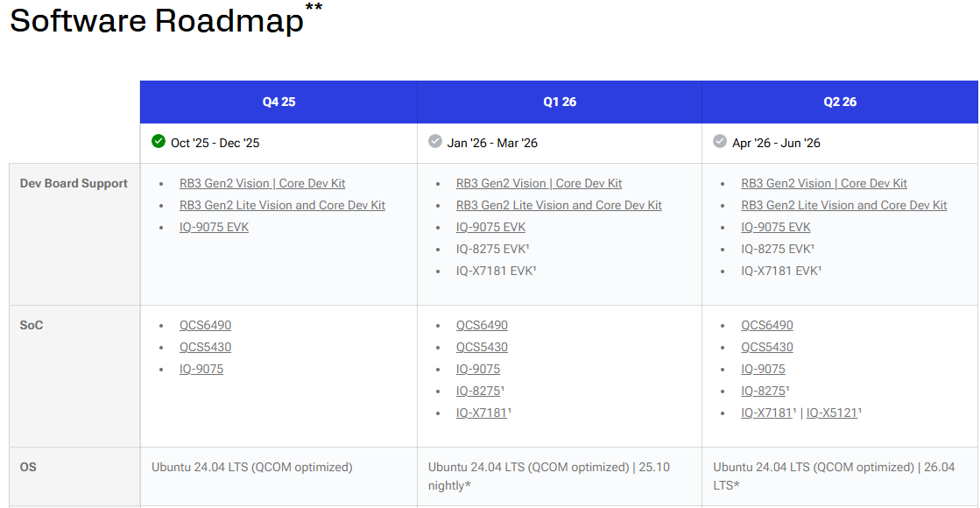The width and height of the screenshot is (980, 508).
Task: Open RB3 Gen2 Lite Vision and Core Dev Kit in Q4 25
Action: pos(282,205)
